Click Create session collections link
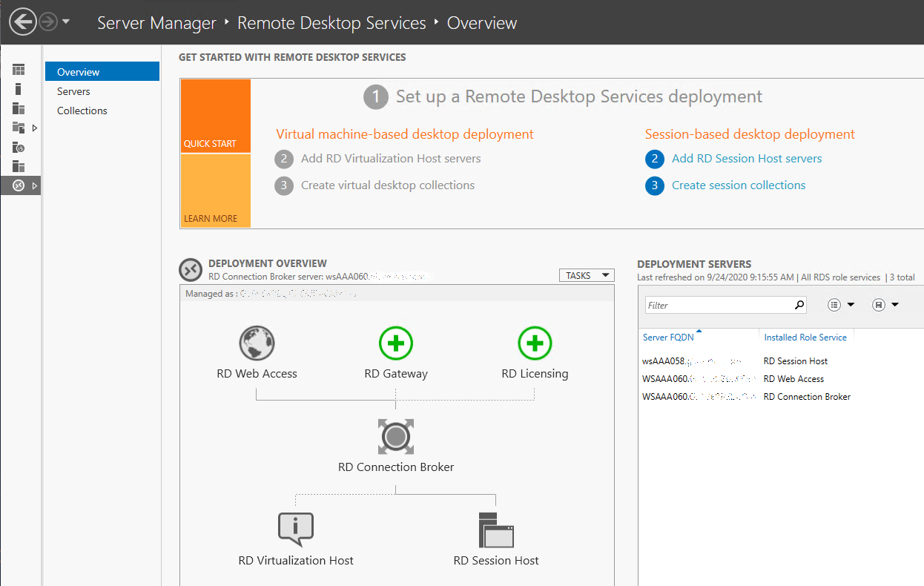Image resolution: width=924 pixels, height=586 pixels. click(739, 185)
